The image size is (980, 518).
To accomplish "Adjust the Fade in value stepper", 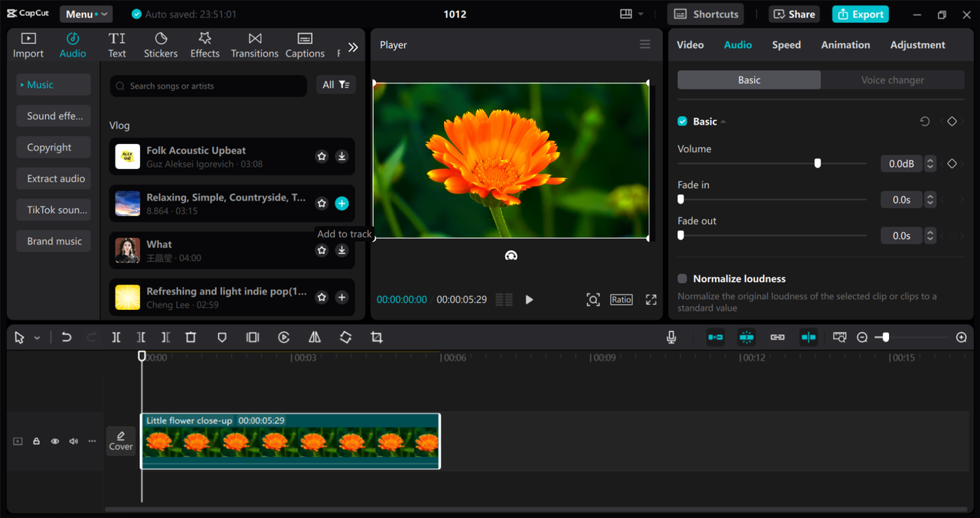I will click(930, 200).
